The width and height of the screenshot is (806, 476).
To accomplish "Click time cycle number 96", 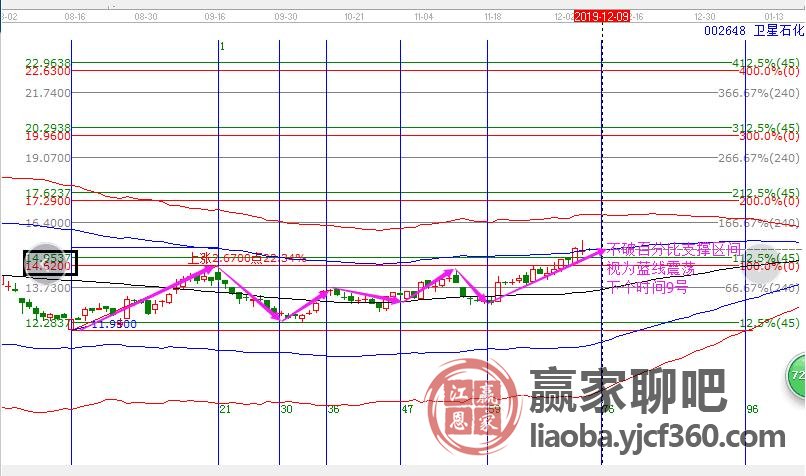I will [x=753, y=409].
